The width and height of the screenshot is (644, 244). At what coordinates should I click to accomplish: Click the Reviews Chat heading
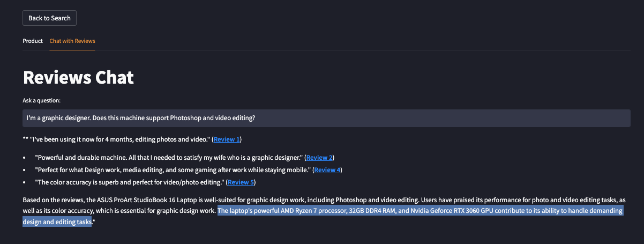pos(78,78)
